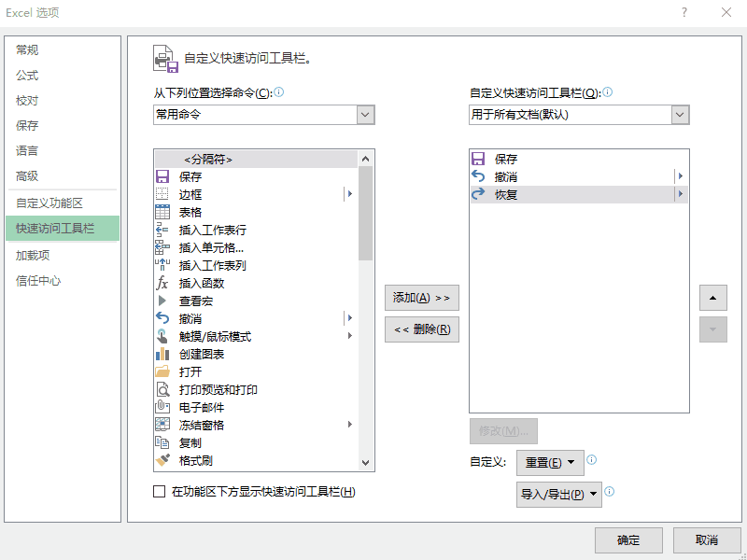The height and width of the screenshot is (560, 747).
Task: Click the command list scrollbar down arrow
Action: (365, 462)
